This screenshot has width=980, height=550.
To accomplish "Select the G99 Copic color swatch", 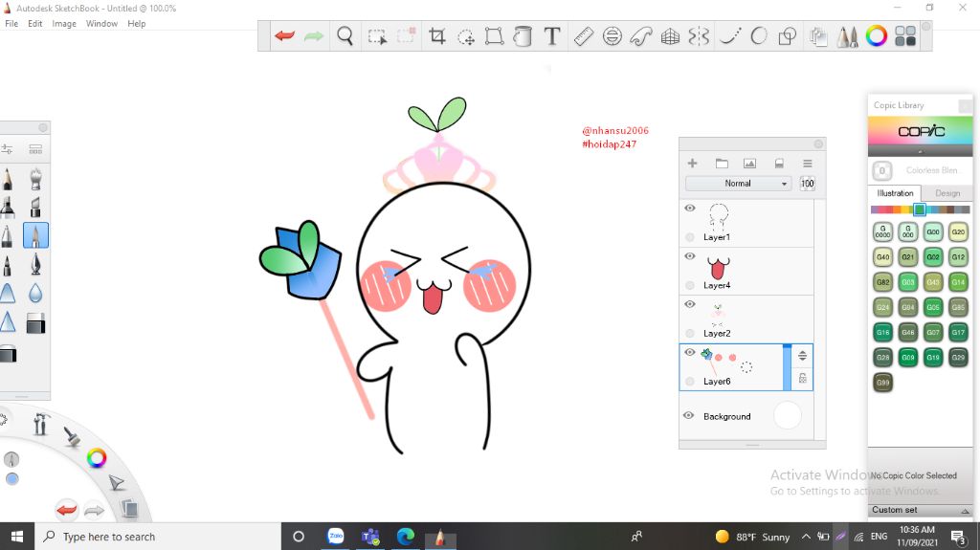I will click(882, 382).
